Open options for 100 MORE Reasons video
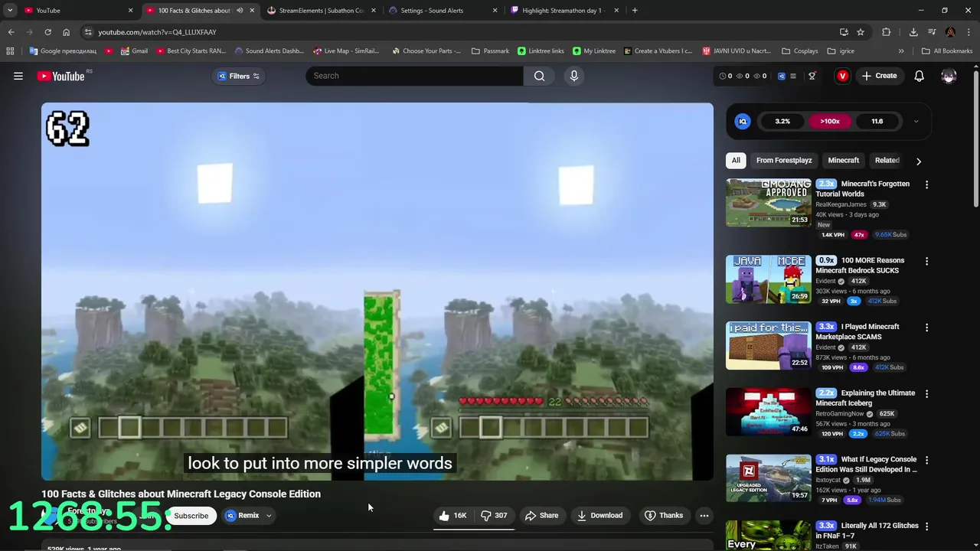Image resolution: width=980 pixels, height=551 pixels. tap(926, 261)
